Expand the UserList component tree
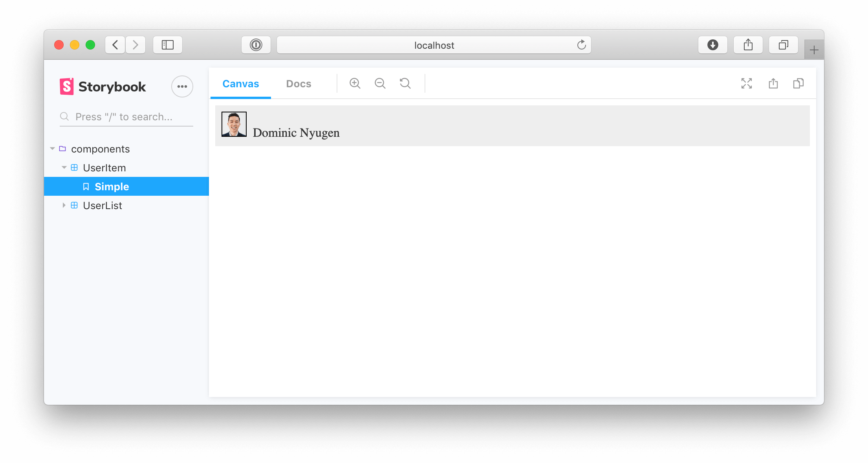 [x=64, y=205]
